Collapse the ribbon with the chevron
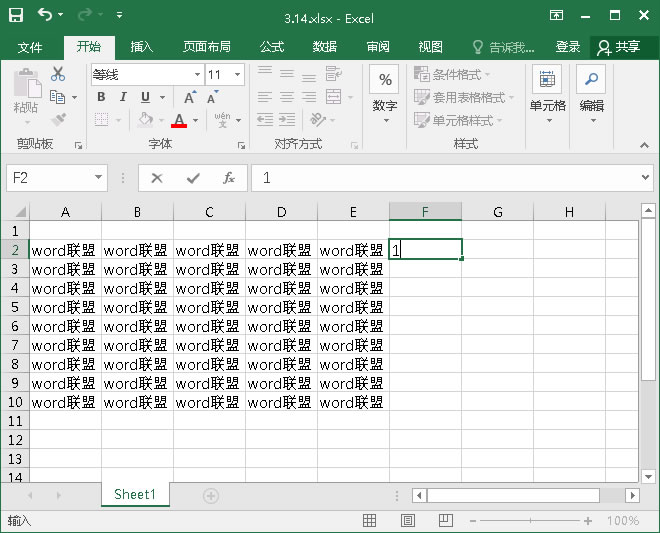This screenshot has width=660, height=533. 644,145
